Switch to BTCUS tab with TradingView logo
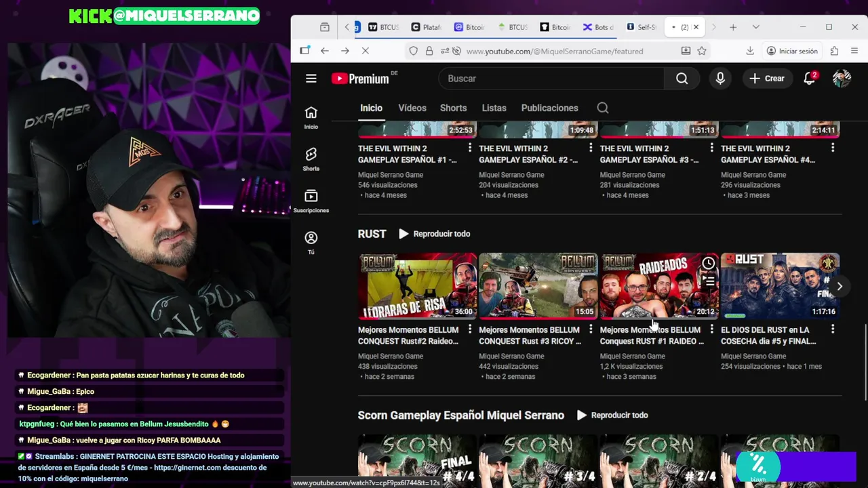This screenshot has height=488, width=868. (x=384, y=27)
